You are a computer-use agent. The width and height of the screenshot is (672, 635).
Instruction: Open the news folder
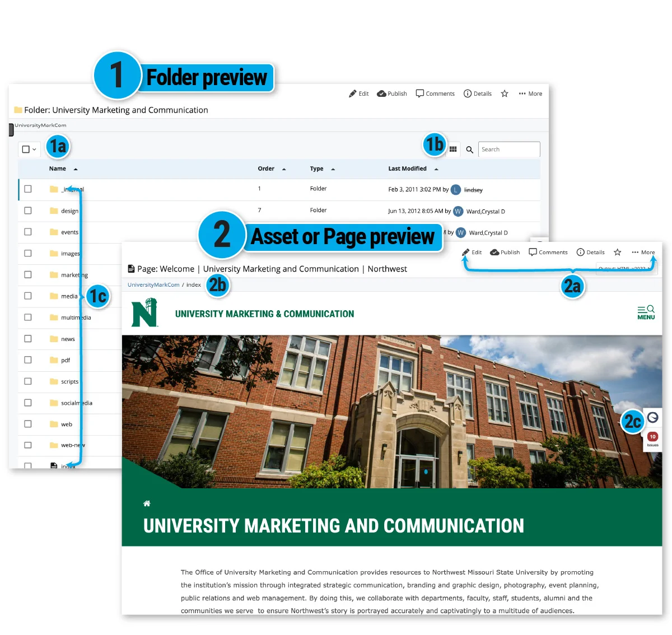pos(68,339)
